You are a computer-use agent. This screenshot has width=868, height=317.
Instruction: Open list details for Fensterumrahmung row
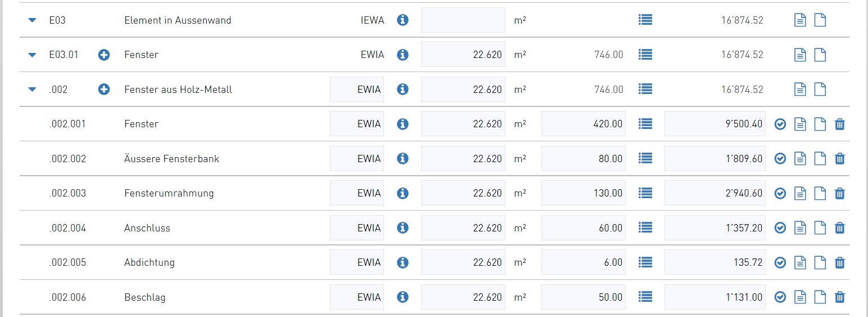(645, 193)
